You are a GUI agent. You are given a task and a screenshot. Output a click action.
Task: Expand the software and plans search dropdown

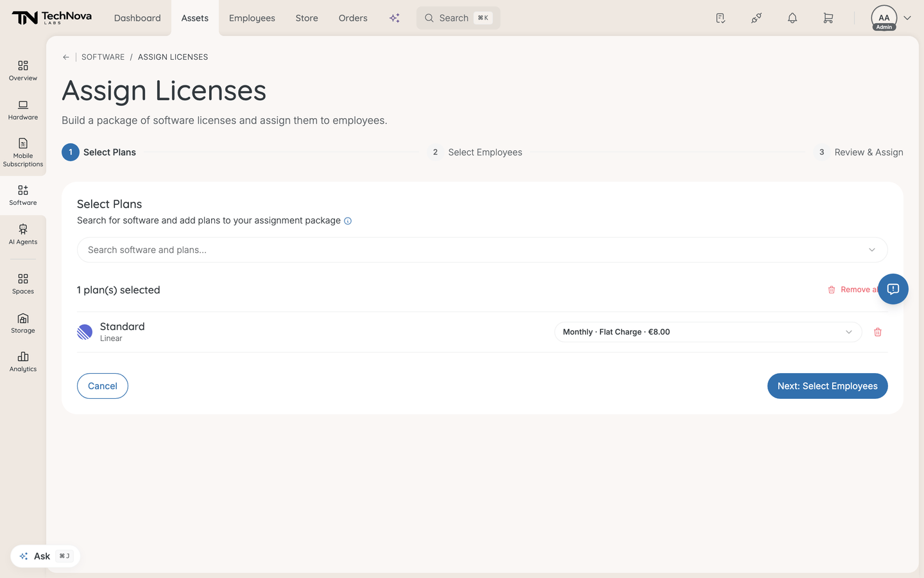[872, 250]
